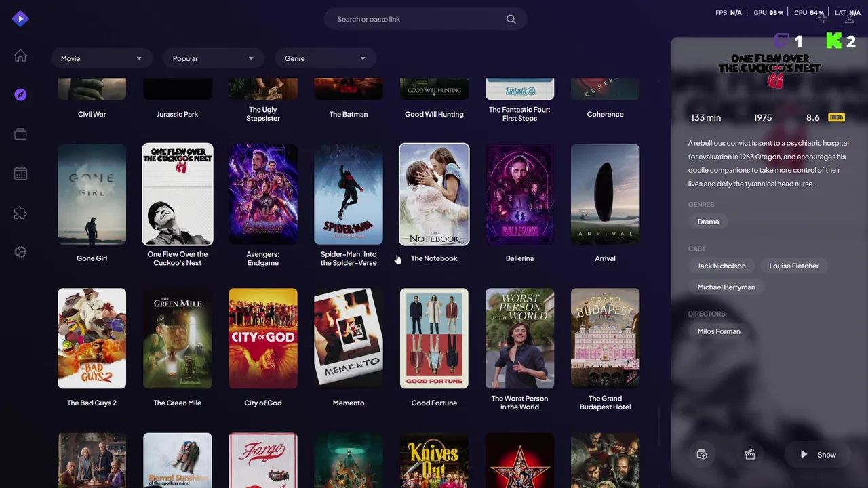The height and width of the screenshot is (488, 868).
Task: Click the Stremio logo icon
Action: (20, 19)
